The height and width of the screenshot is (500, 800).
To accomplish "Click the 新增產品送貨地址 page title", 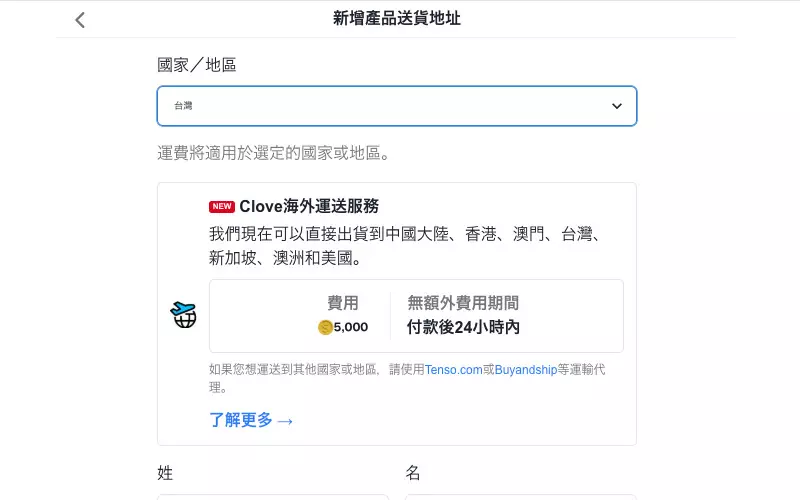I will tap(397, 18).
